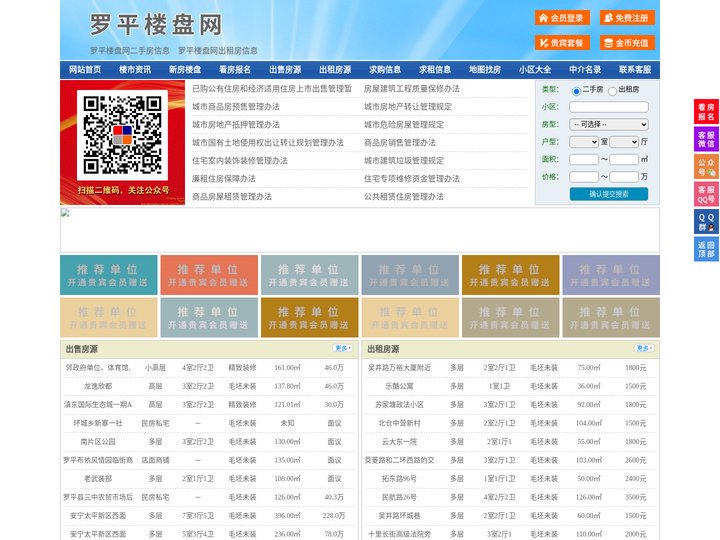Open the 出售房源 menu item
This screenshot has height=540, width=720.
click(x=285, y=70)
